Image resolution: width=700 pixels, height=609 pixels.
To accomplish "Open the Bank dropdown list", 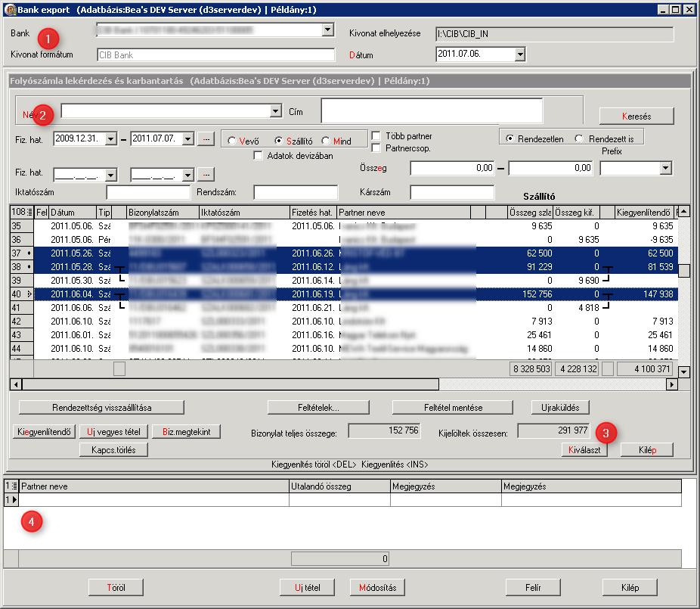I will coord(327,30).
